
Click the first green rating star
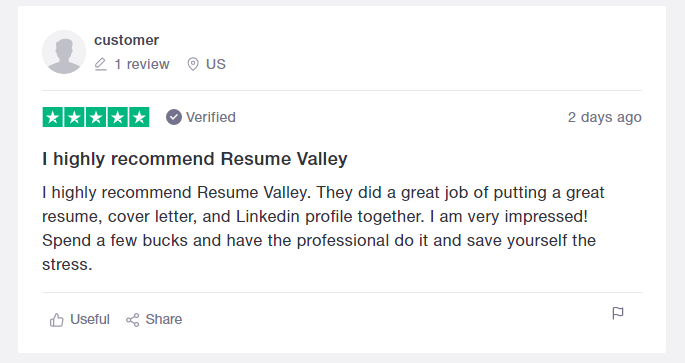53,117
